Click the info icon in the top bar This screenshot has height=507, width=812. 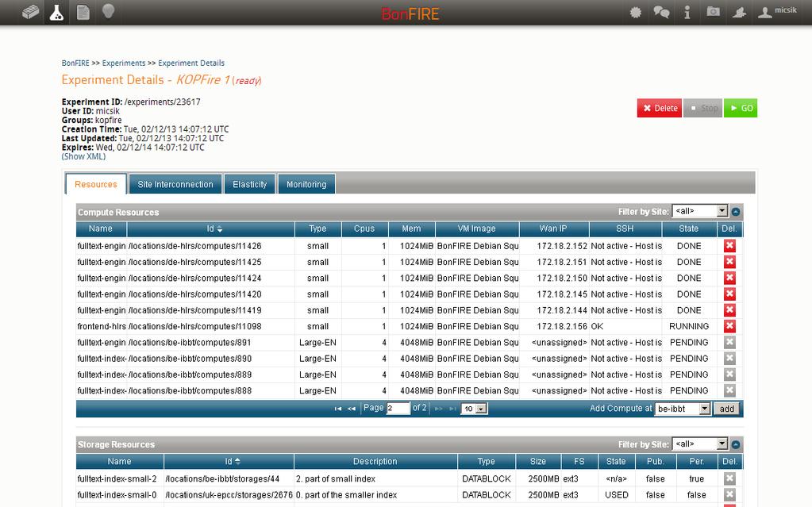pyautogui.click(x=687, y=13)
